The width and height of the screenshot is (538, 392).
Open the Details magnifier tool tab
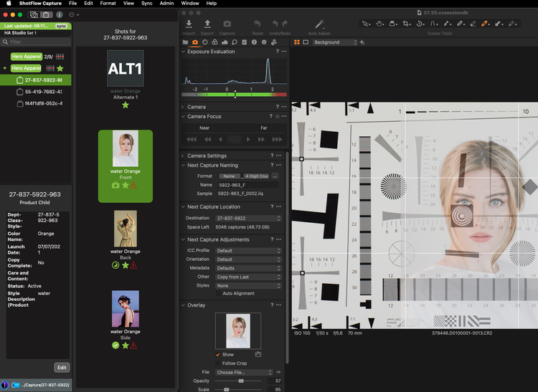235,42
